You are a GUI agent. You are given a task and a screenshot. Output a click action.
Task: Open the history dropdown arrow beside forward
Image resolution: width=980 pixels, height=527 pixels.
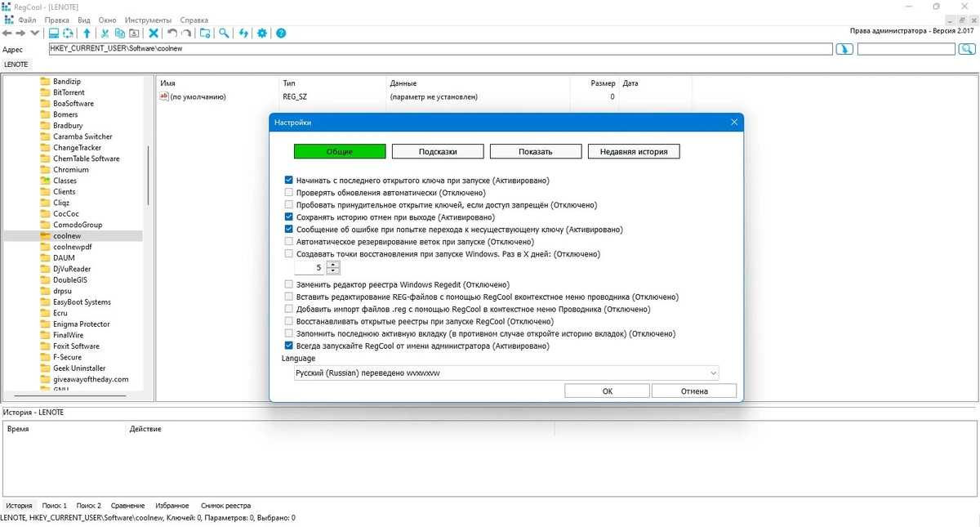tap(34, 33)
